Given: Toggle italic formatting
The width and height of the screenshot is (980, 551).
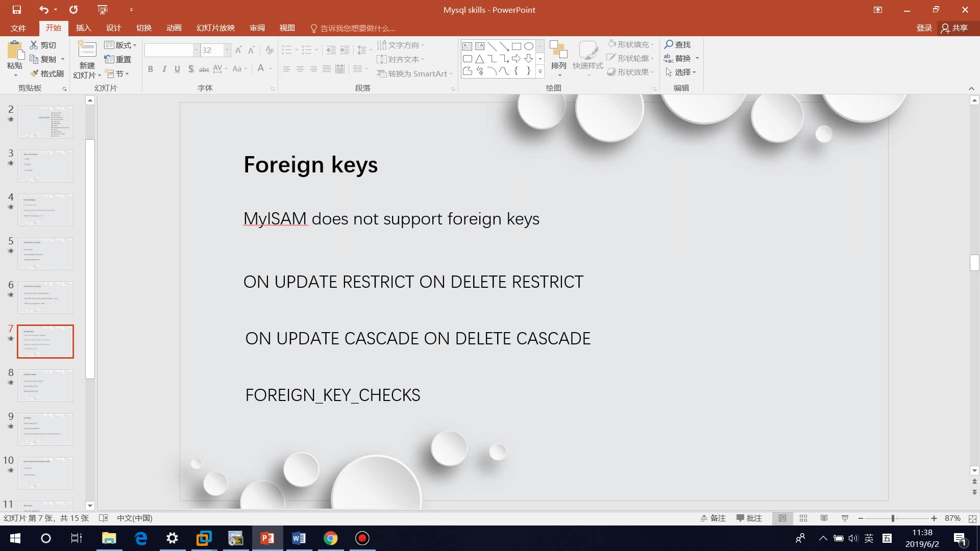Looking at the screenshot, I should 164,68.
